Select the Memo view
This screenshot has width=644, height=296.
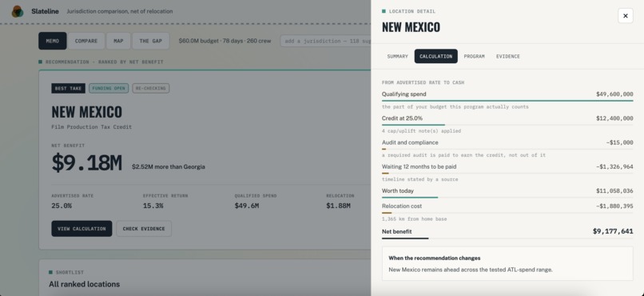click(x=53, y=41)
